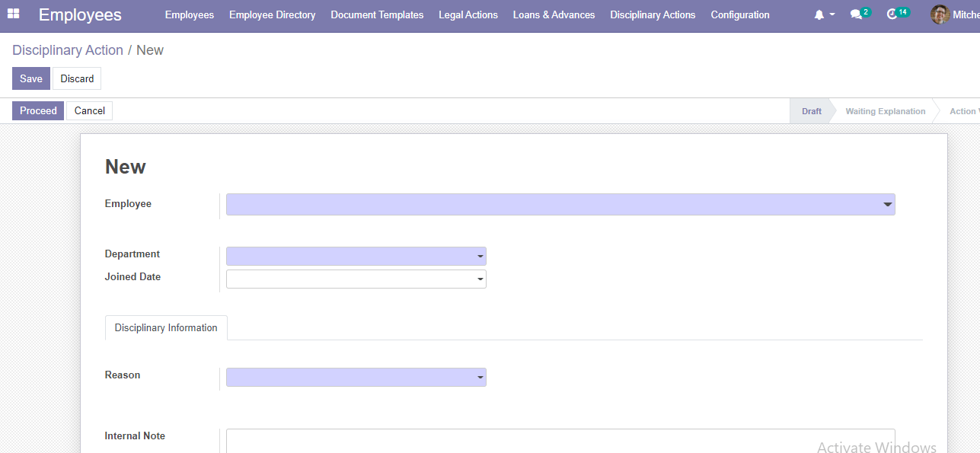Screen dimensions: 980x453
Task: Open the Configuration menu
Action: coord(739,15)
